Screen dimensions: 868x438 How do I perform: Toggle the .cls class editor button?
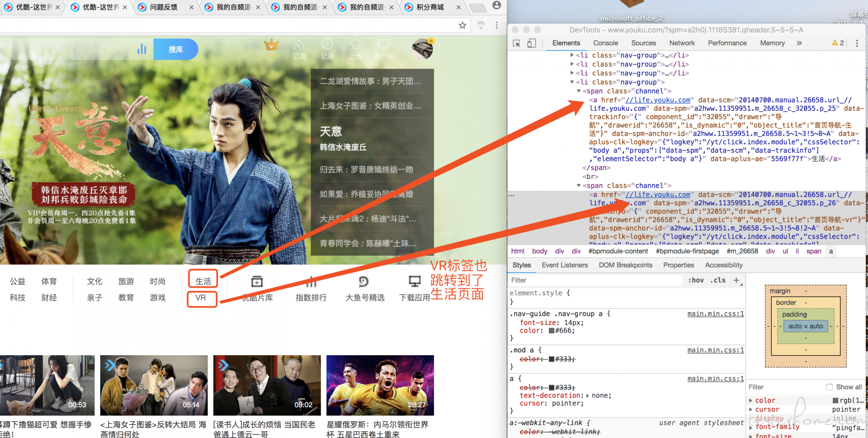(x=717, y=280)
